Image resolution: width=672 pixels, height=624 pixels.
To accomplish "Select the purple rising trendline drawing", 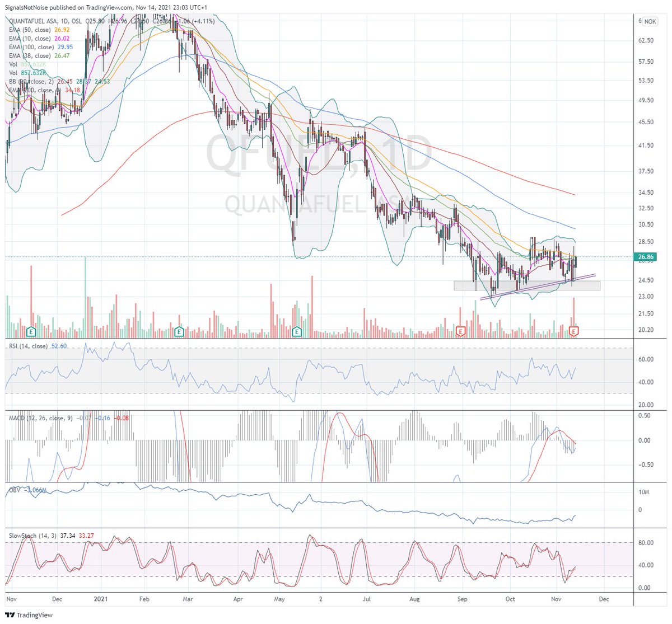I will point(538,287).
